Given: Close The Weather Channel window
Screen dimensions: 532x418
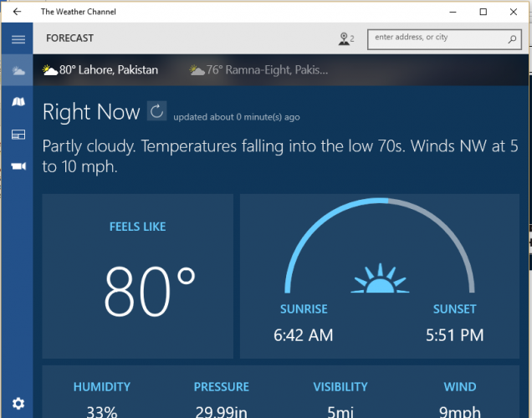Looking at the screenshot, I should tap(514, 12).
